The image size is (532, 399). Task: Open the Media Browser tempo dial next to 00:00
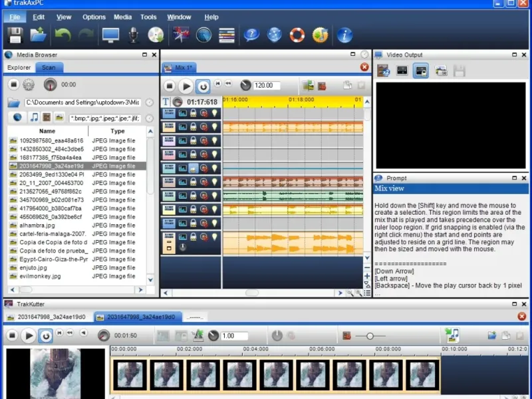coord(50,84)
